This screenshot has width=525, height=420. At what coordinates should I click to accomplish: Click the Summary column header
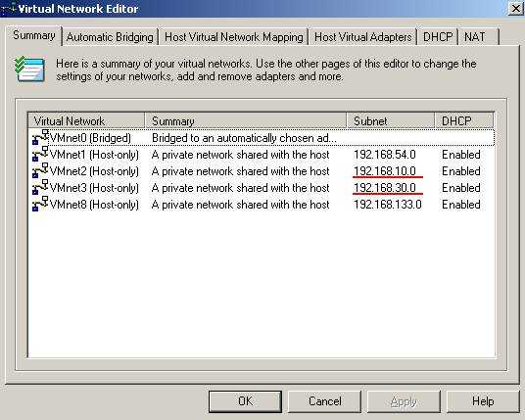[246, 120]
